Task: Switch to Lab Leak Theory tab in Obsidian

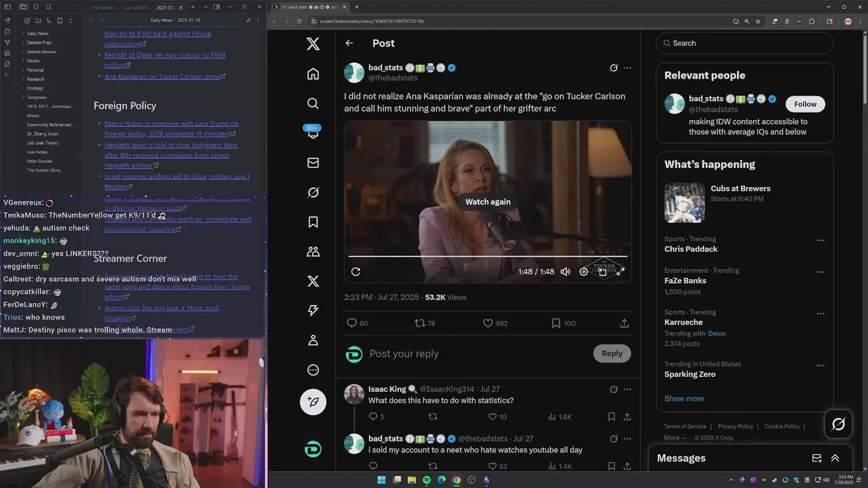Action: pos(138,7)
